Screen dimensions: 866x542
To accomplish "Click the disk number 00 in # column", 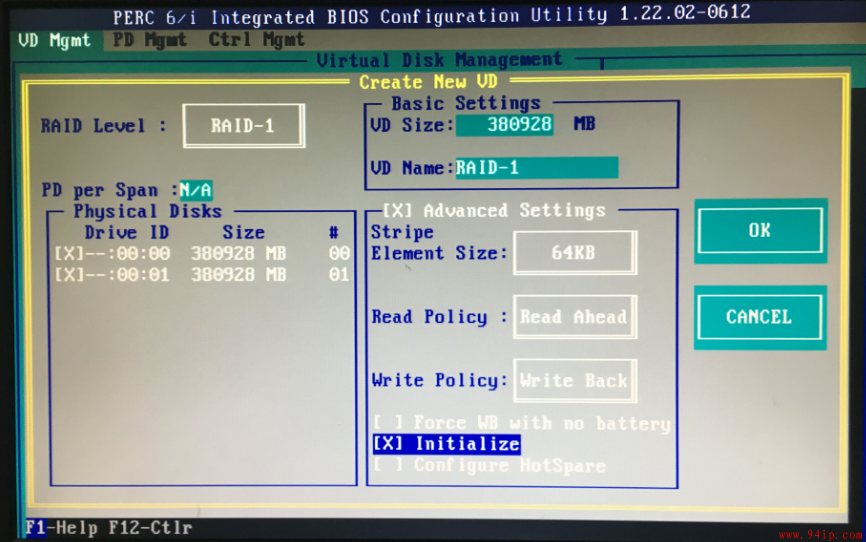I will coord(339,254).
